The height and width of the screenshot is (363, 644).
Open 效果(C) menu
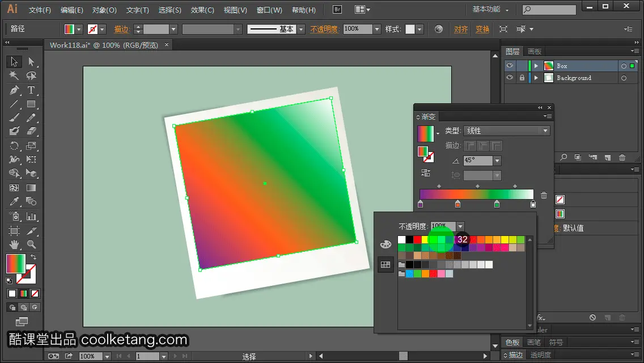pos(202,10)
